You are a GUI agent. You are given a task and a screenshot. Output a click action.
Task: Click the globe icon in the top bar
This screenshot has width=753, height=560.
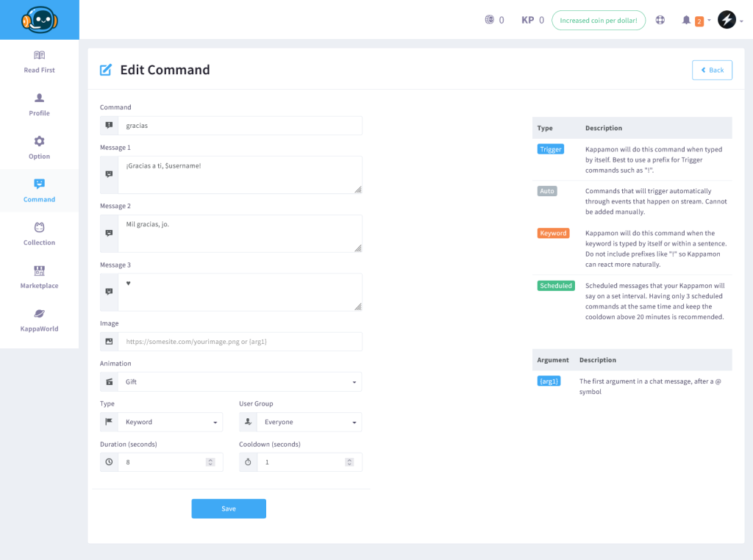[x=660, y=20]
